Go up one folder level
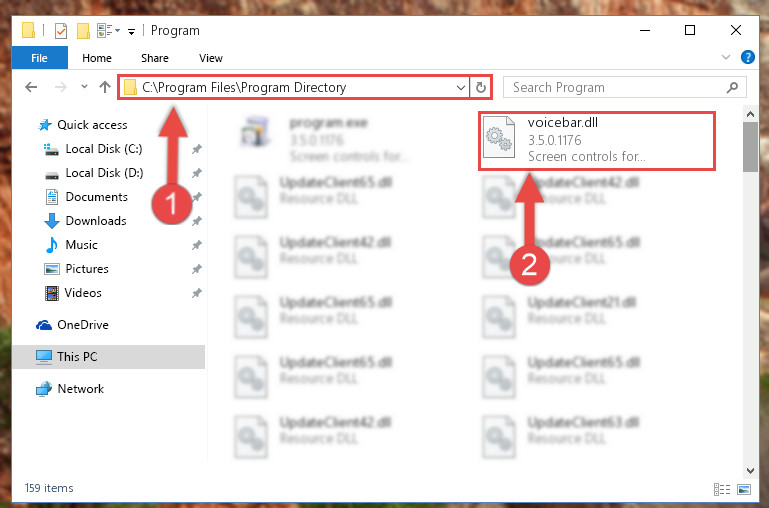The width and height of the screenshot is (769, 508). coord(104,87)
